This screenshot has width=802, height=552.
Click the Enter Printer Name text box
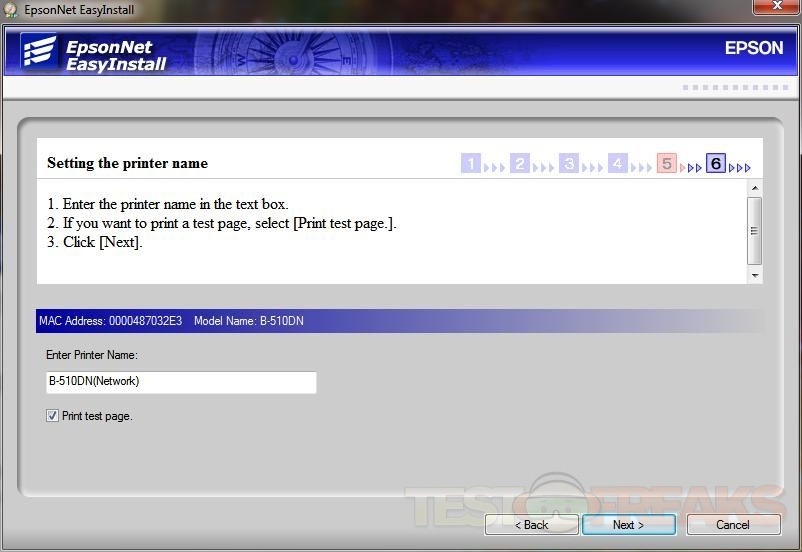(180, 382)
